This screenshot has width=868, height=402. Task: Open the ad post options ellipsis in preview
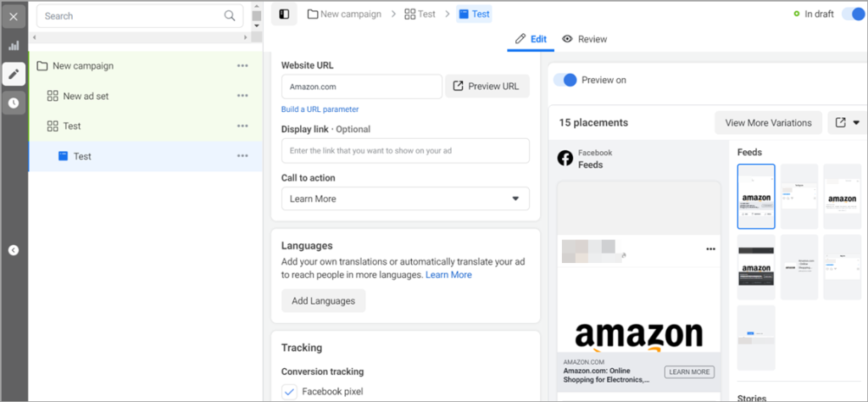tap(710, 249)
